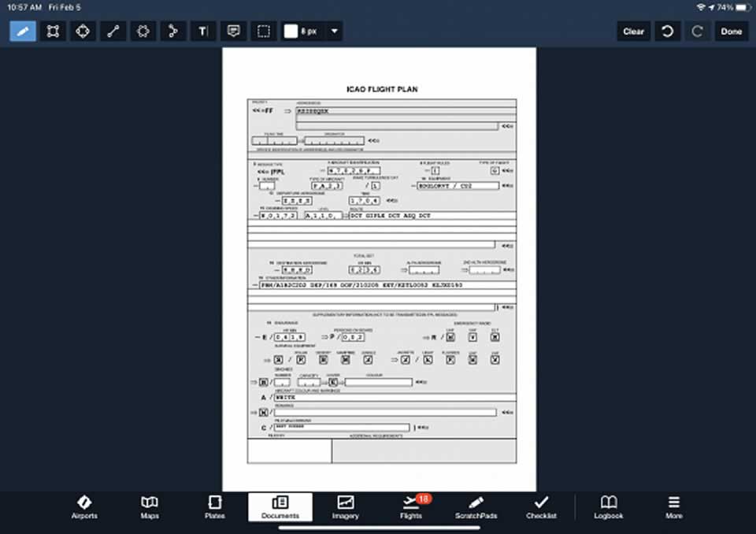The image size is (756, 534).
Task: Tap the Wi-Fi status icon
Action: coord(701,7)
